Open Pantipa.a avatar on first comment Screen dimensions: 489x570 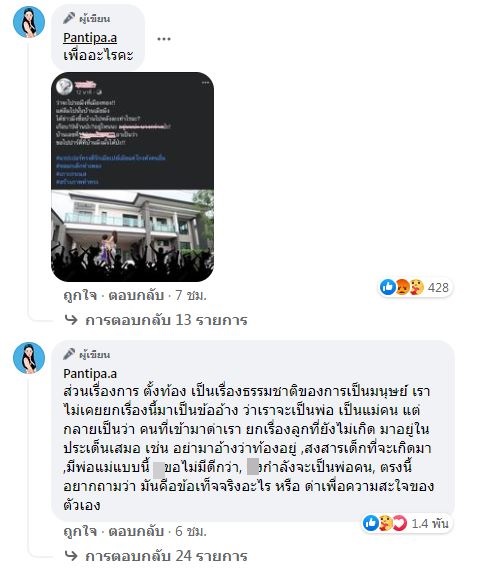click(x=29, y=21)
